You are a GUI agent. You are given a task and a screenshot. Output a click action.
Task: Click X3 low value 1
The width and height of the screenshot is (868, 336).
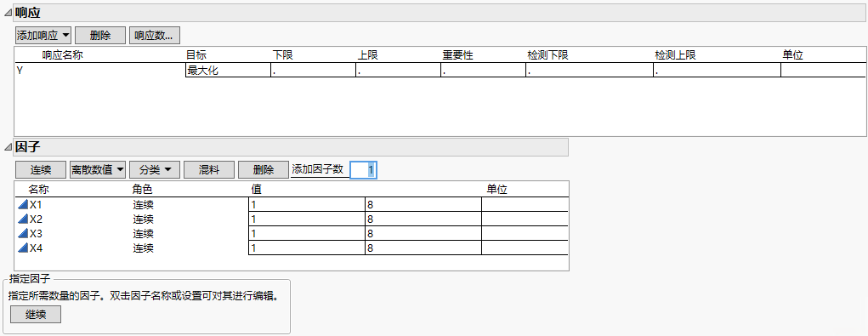(x=307, y=233)
